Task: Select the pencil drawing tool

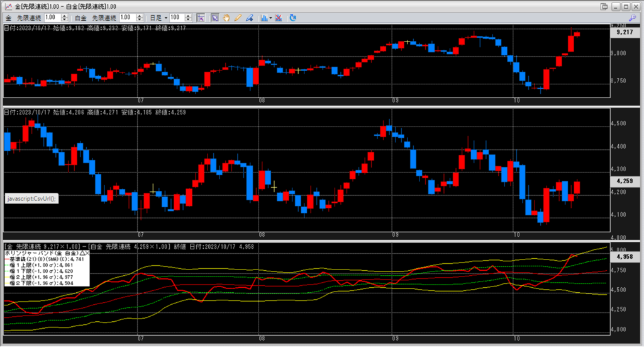Action: [x=238, y=18]
